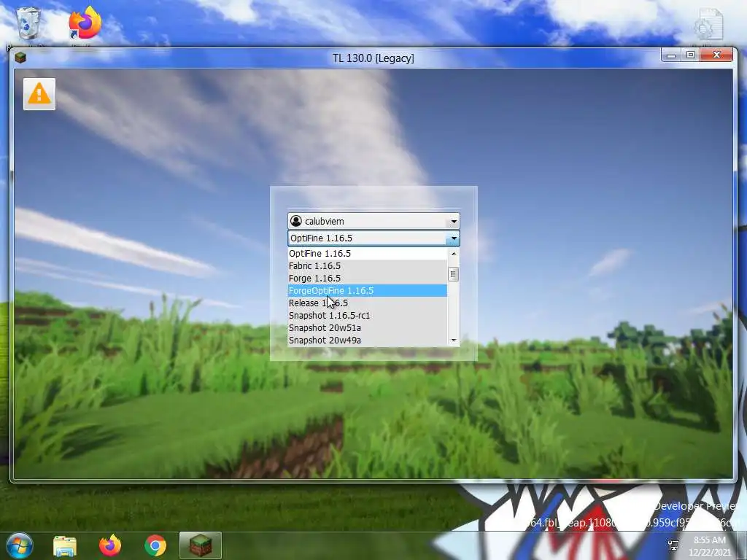Choose Snapshot 20w51a
Image resolution: width=747 pixels, height=560 pixels.
(x=368, y=327)
